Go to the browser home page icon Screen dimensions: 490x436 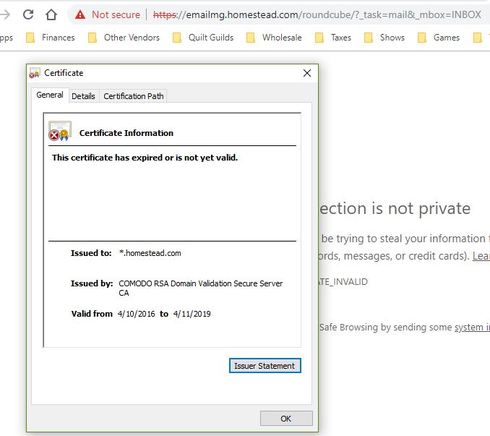tap(51, 14)
